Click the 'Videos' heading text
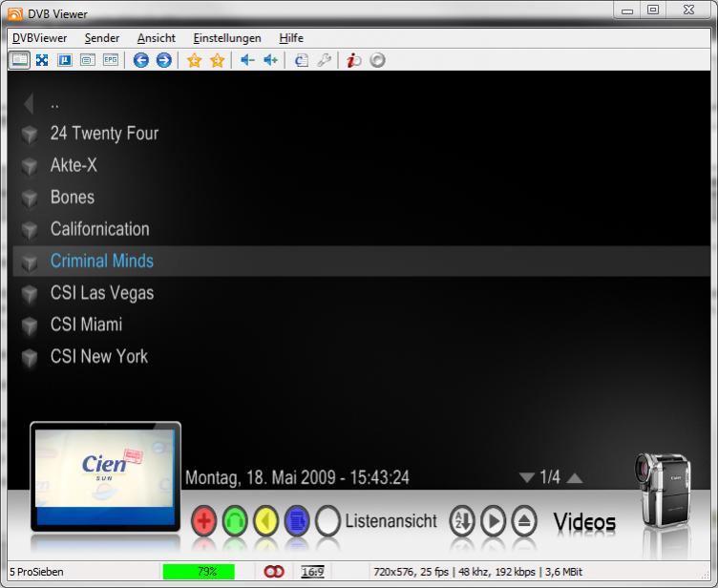Screen dimensions: 718x588 tap(584, 522)
